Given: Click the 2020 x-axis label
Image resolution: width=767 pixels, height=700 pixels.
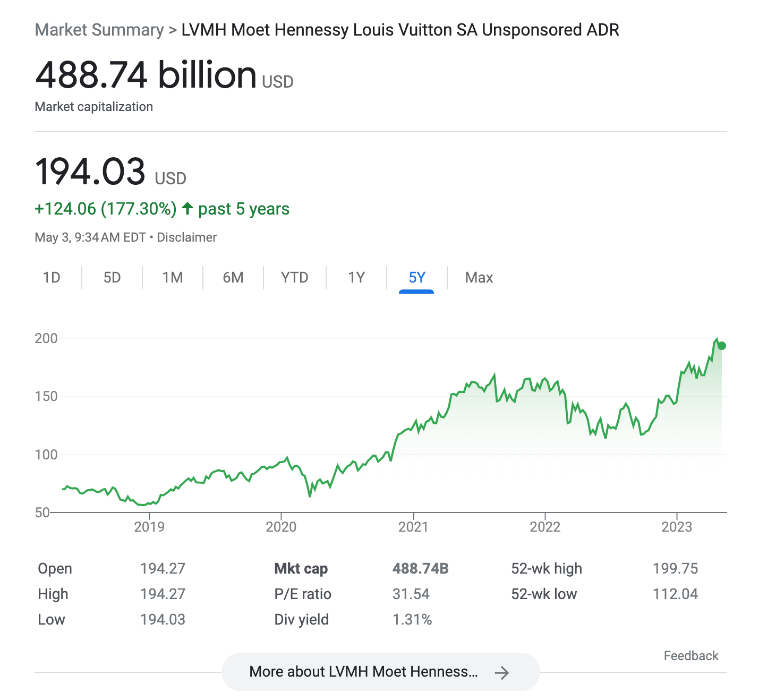Looking at the screenshot, I should [x=281, y=527].
